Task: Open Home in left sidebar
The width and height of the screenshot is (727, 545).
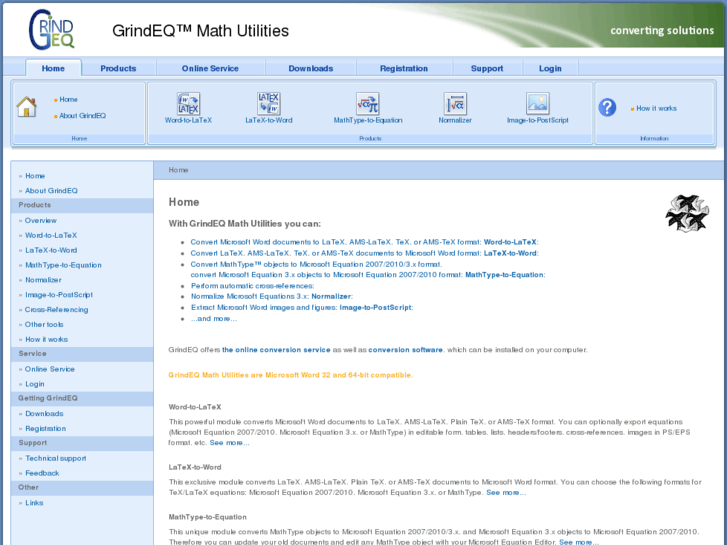Action: coord(35,176)
